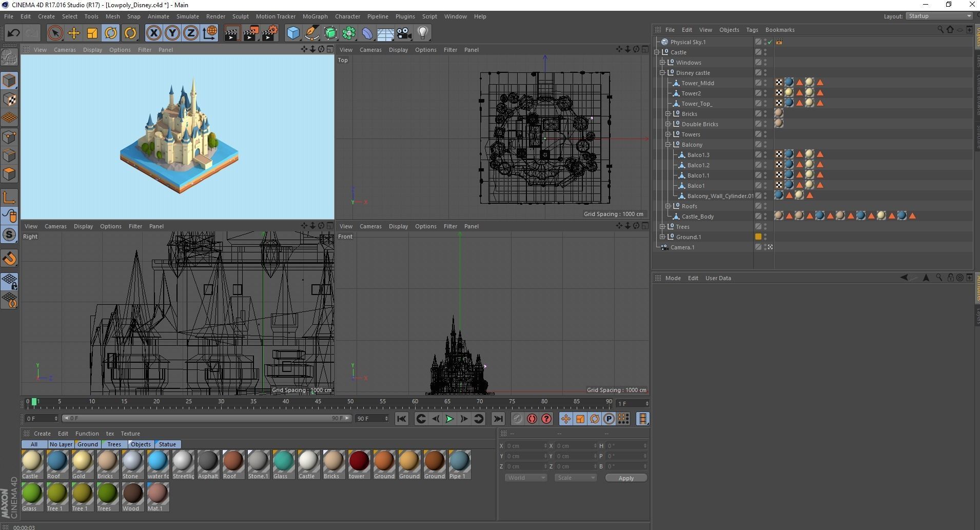Toggle Castle_Body visibility dots
The height and width of the screenshot is (530, 980).
[765, 217]
